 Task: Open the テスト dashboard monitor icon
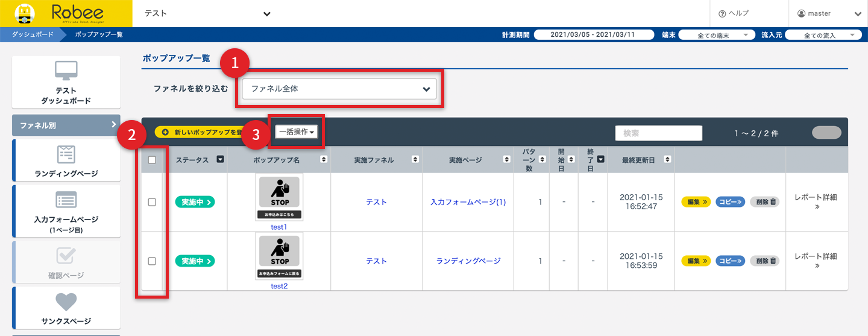(66, 71)
